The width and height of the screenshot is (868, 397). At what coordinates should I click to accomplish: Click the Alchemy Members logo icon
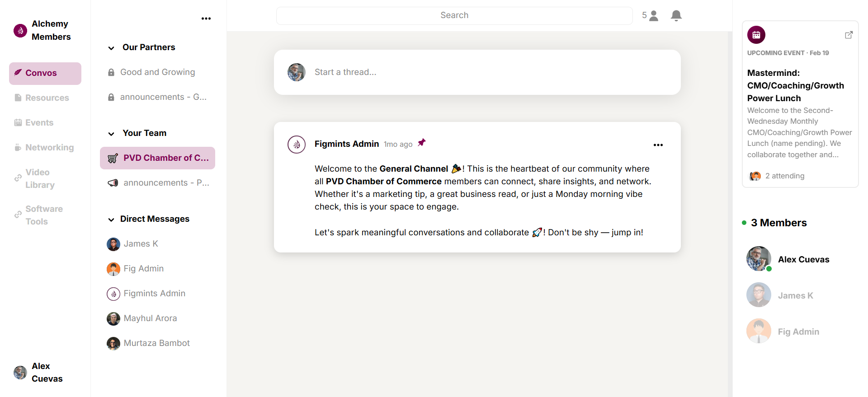point(20,31)
